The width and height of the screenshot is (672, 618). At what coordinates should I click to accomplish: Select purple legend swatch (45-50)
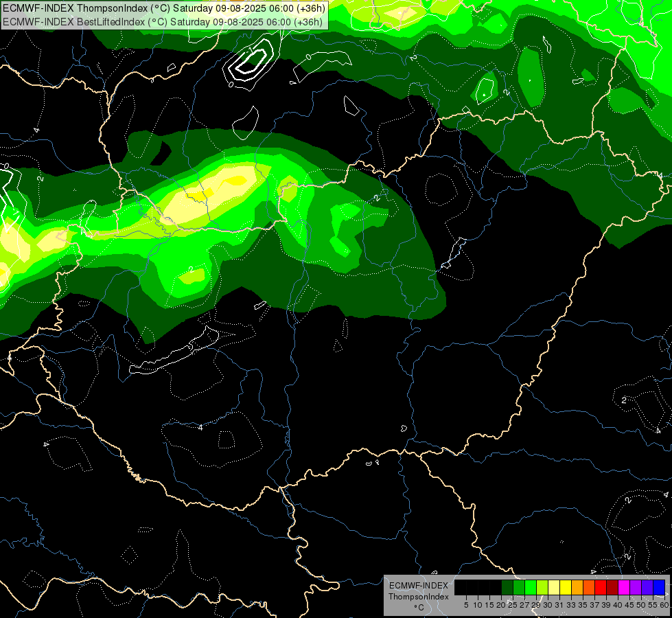[x=636, y=587]
